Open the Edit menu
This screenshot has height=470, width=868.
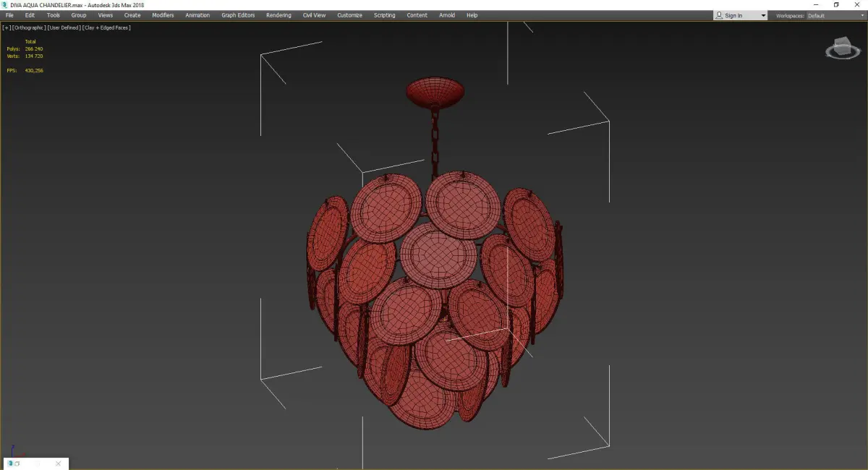point(30,15)
